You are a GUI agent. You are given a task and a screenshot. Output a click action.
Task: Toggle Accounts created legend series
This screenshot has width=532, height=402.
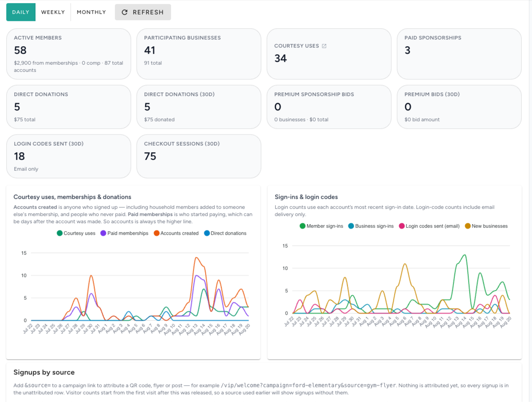coord(176,233)
